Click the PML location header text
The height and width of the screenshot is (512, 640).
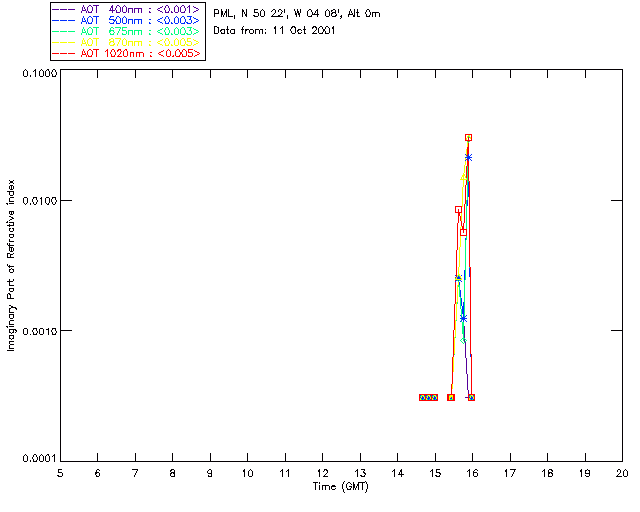click(297, 14)
